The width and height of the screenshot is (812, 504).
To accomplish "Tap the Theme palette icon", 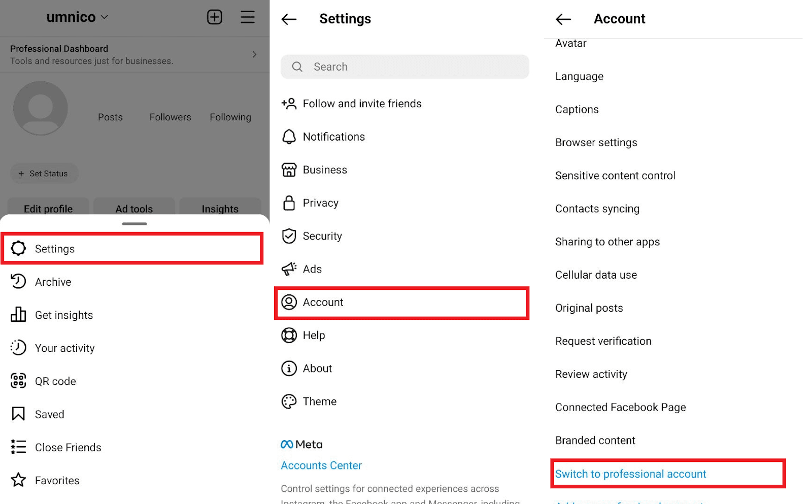I will (289, 401).
